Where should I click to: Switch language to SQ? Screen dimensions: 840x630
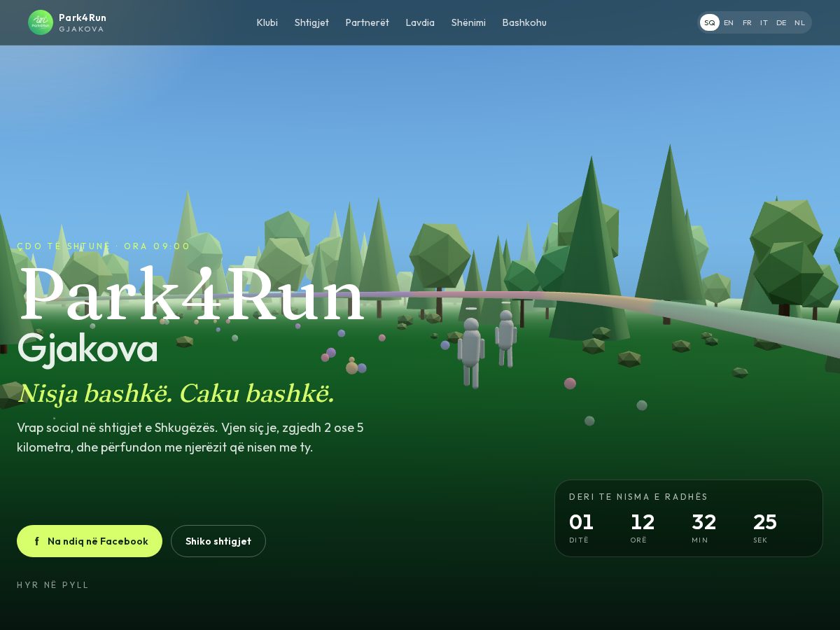[710, 22]
